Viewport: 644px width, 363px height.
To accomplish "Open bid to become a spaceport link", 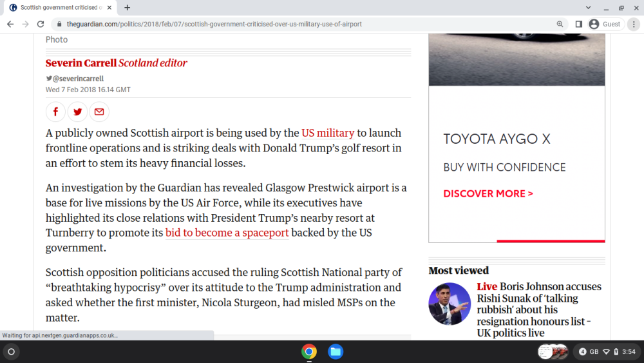I will pos(227,233).
